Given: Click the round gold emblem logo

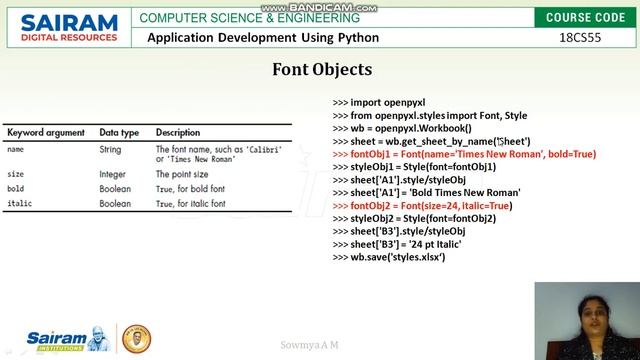Looking at the screenshot, I should coord(137,339).
